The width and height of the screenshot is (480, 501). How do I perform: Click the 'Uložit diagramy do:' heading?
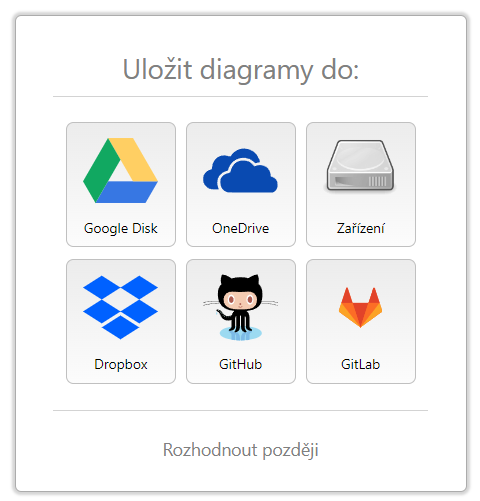tap(241, 70)
